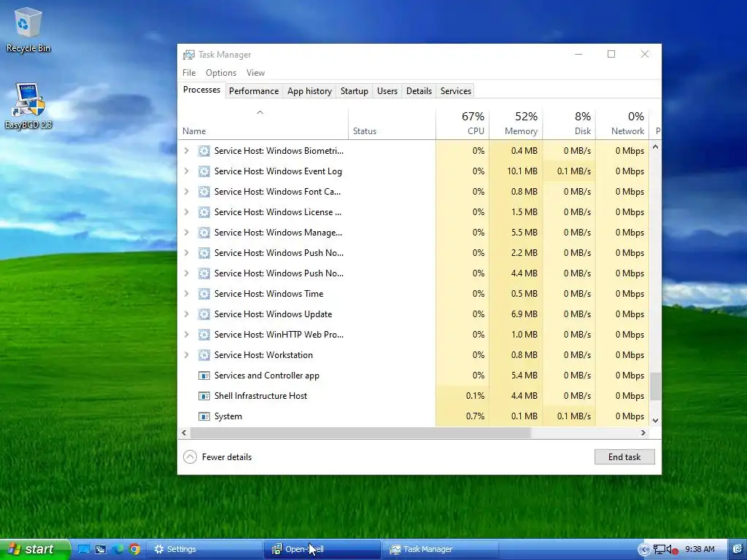Click gear icon of Windows Biometric service
The width and height of the screenshot is (747, 560).
point(204,151)
